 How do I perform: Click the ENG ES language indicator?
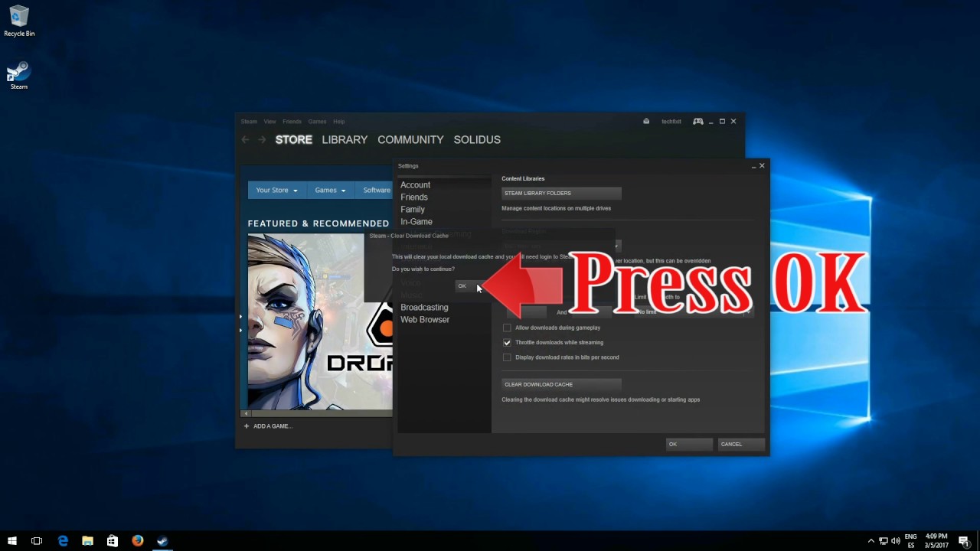[911, 541]
